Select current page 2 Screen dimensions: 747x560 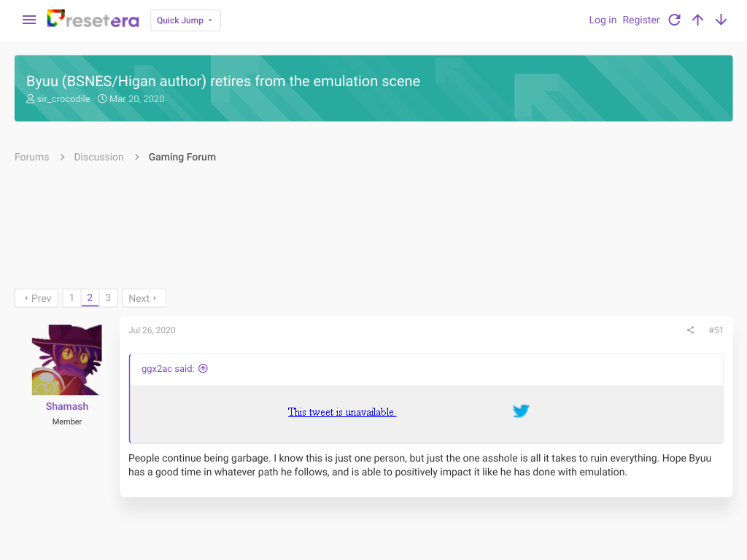90,298
